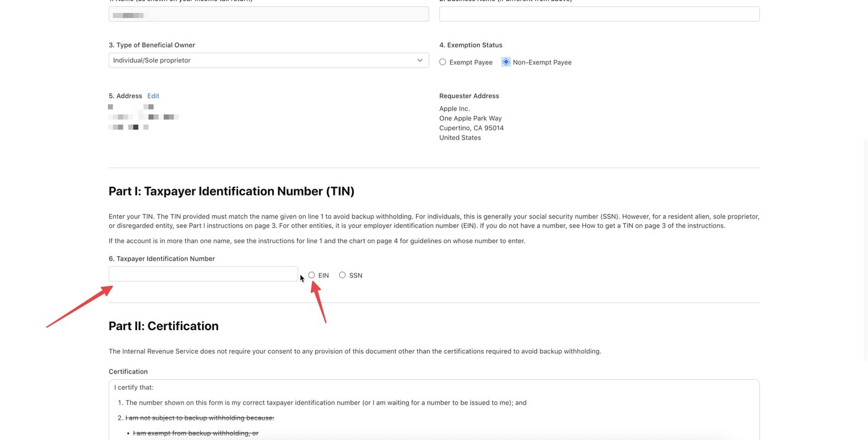Click 'Cupertino, CA 95014' address line
Viewport: 868px width, 440px height.
(472, 128)
